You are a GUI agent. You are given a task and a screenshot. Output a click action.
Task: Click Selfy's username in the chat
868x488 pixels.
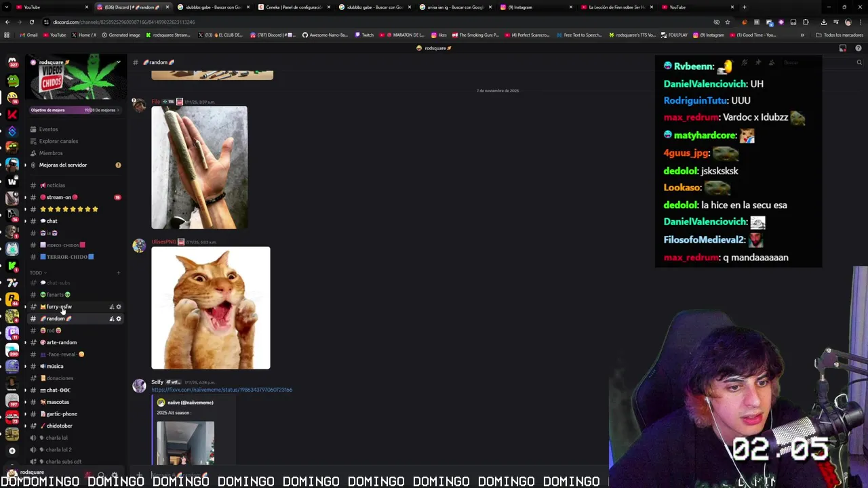coord(157,382)
